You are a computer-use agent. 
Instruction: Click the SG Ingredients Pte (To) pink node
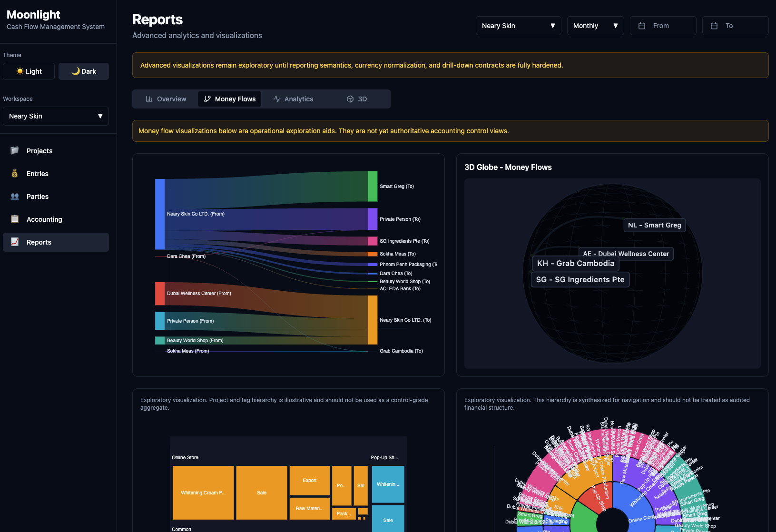tap(373, 241)
